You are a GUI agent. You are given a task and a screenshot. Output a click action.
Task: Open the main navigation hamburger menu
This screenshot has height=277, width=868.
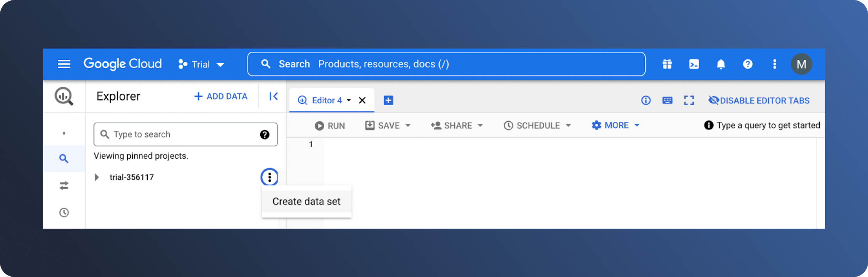point(64,64)
